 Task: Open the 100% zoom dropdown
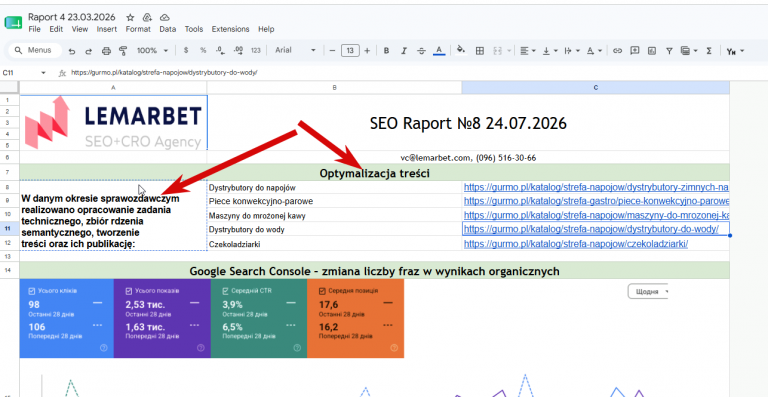coord(152,50)
